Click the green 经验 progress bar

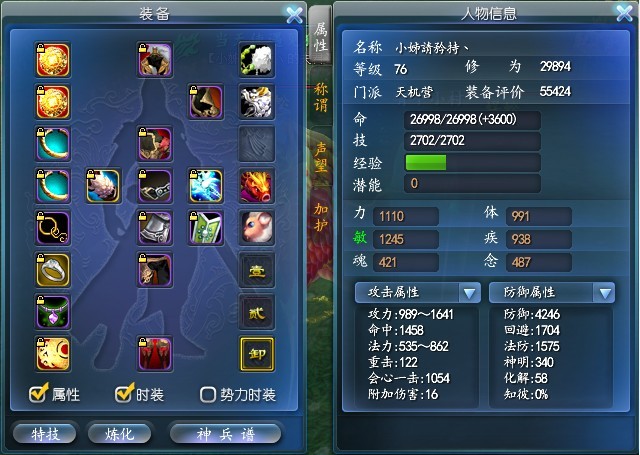coord(425,162)
